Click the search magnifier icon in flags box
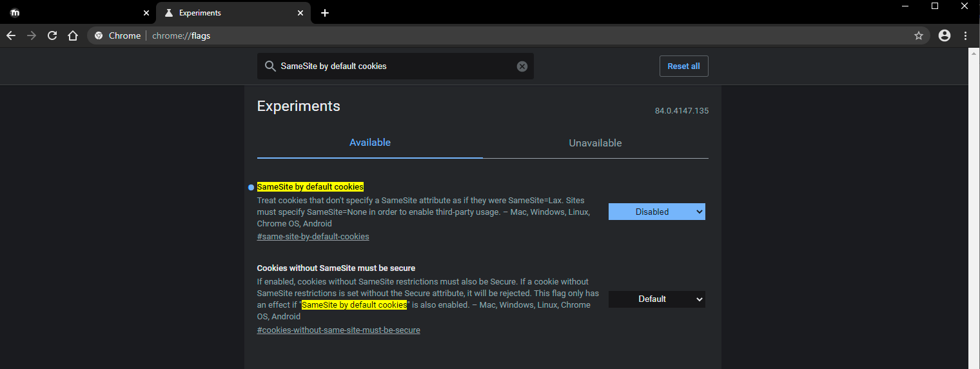 (269, 66)
